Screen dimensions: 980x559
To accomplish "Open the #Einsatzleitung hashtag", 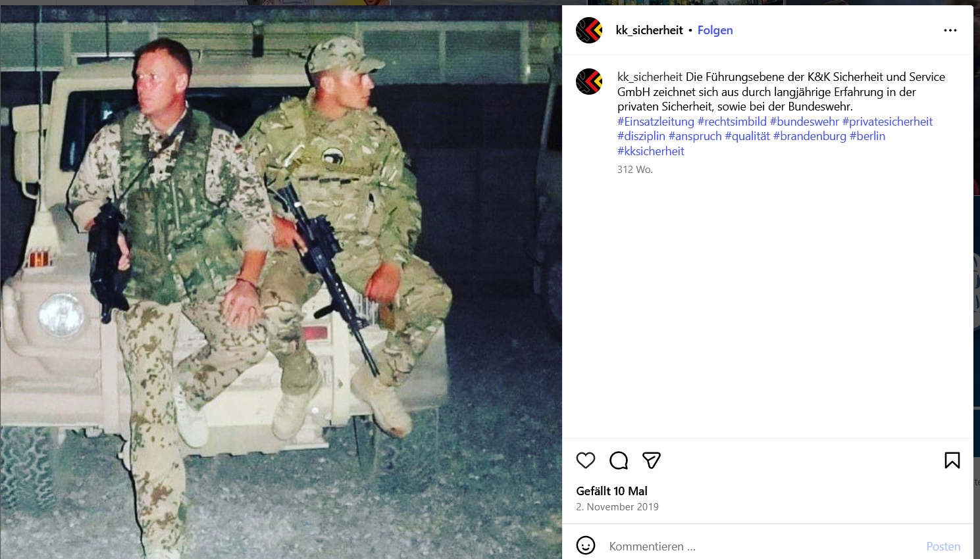I will (656, 122).
